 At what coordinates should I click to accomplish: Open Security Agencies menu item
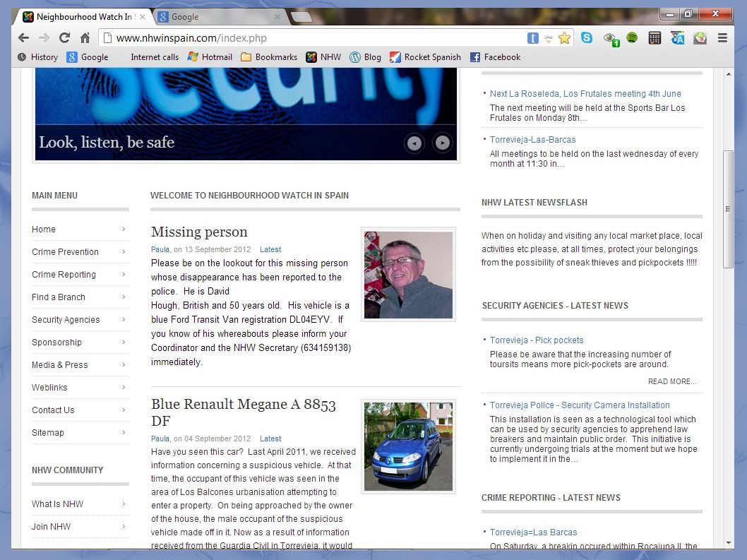pos(80,320)
